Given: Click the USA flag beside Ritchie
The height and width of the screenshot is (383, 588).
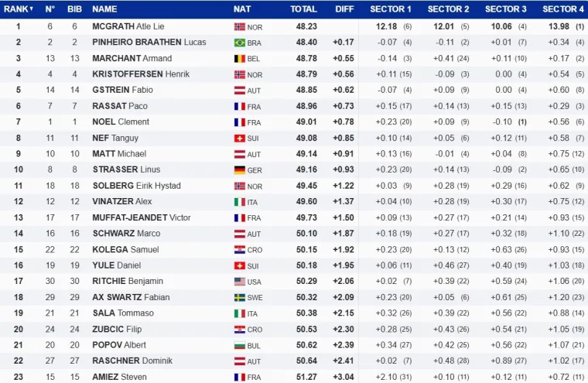Looking at the screenshot, I should [239, 282].
